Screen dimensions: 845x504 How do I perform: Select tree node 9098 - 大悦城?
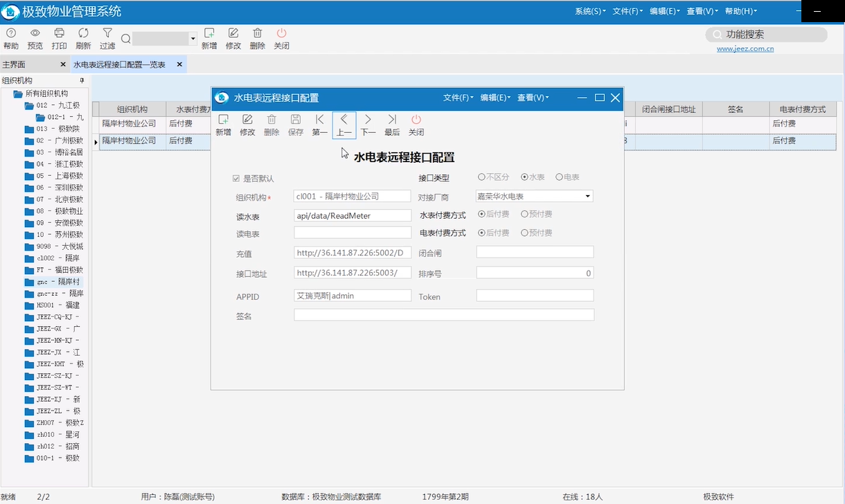click(x=60, y=246)
